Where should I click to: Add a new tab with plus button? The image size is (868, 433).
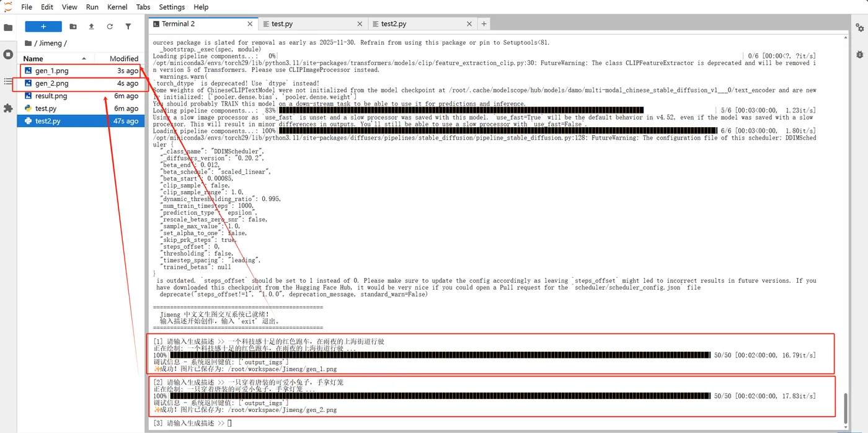pos(484,24)
